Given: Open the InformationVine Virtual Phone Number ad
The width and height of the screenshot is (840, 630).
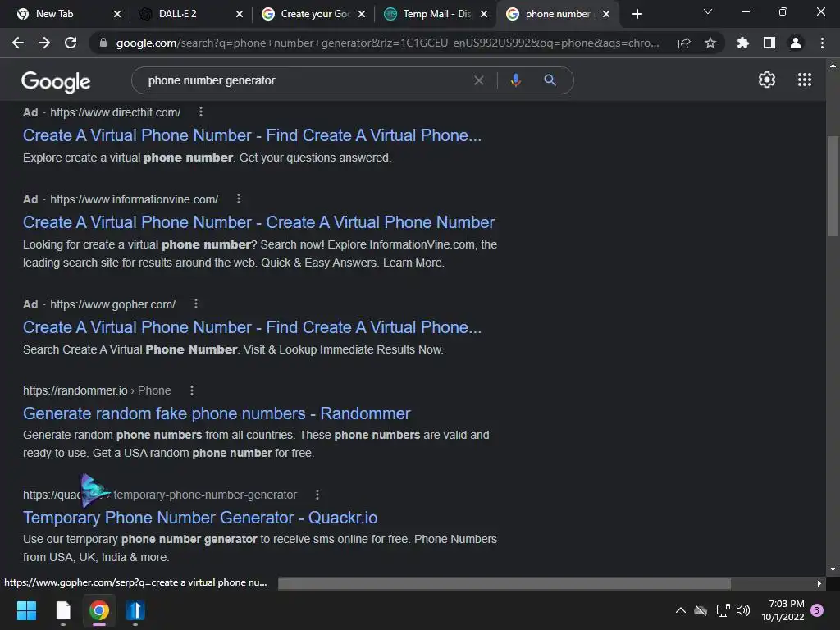Looking at the screenshot, I should point(258,222).
